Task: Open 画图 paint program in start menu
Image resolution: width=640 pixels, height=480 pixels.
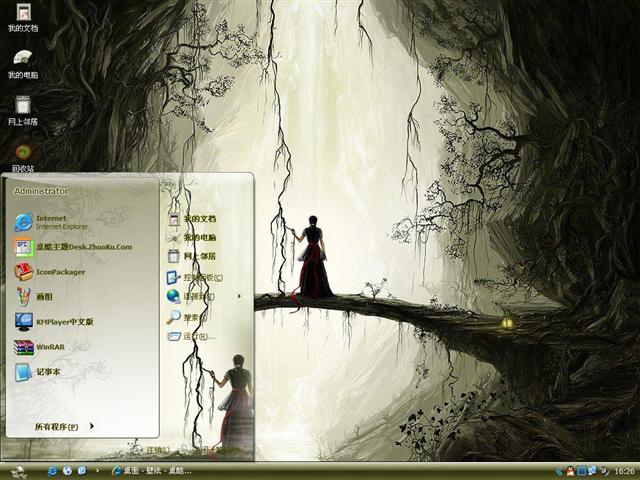Action: coord(33,297)
